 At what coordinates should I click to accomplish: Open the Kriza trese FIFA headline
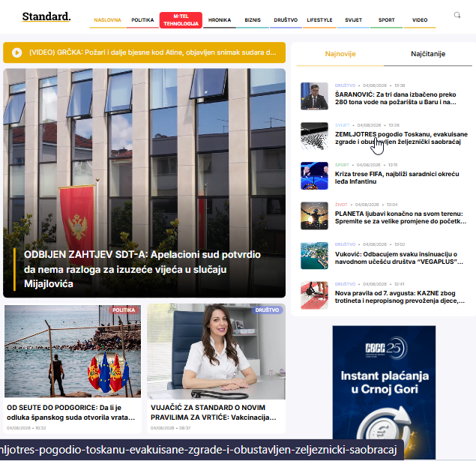click(397, 178)
